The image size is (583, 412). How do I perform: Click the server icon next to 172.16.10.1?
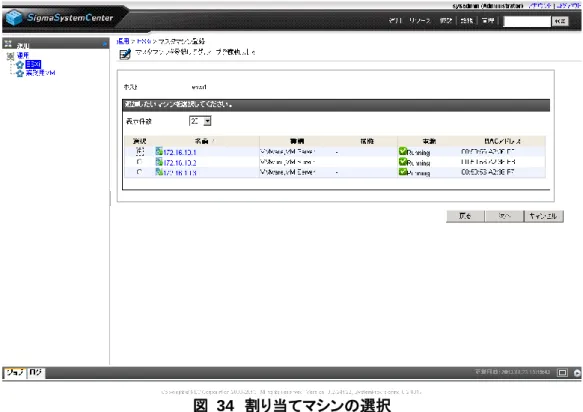point(159,151)
